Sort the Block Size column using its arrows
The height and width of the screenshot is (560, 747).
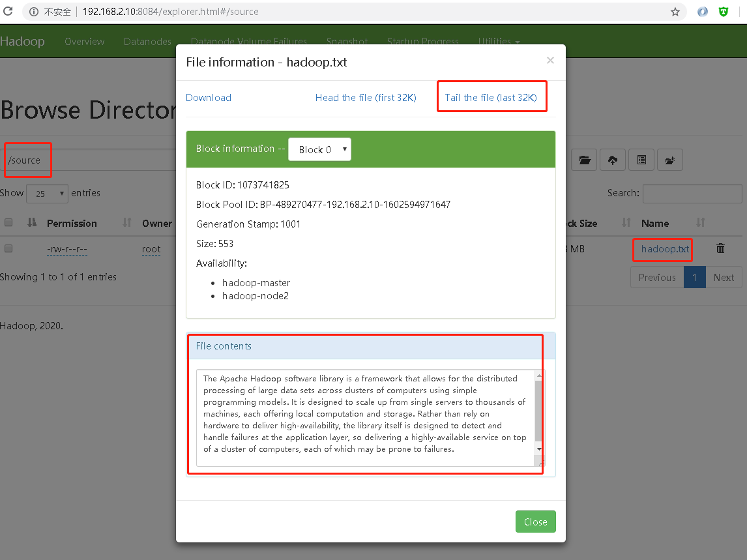[626, 222]
